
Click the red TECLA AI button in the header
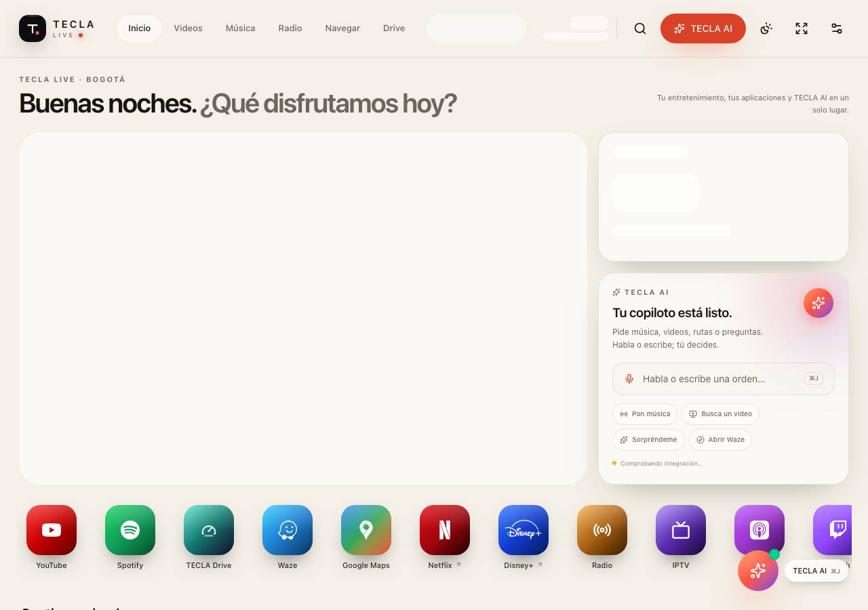click(x=703, y=28)
